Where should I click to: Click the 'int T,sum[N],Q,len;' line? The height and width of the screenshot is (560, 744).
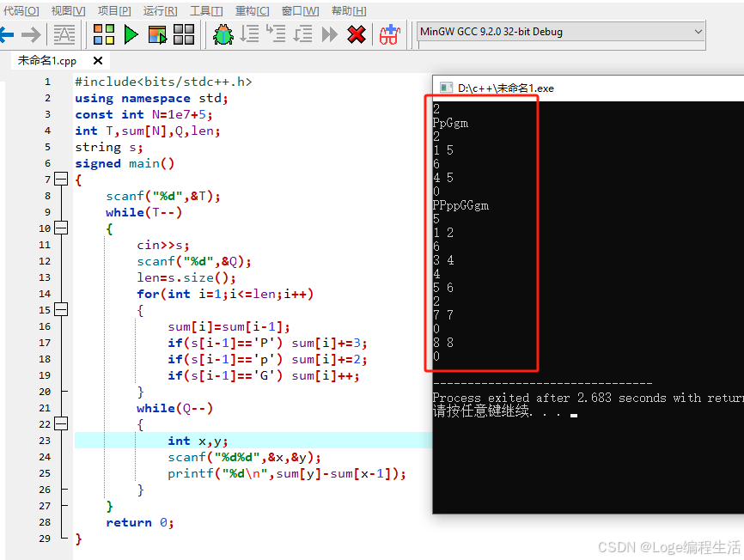click(x=147, y=131)
